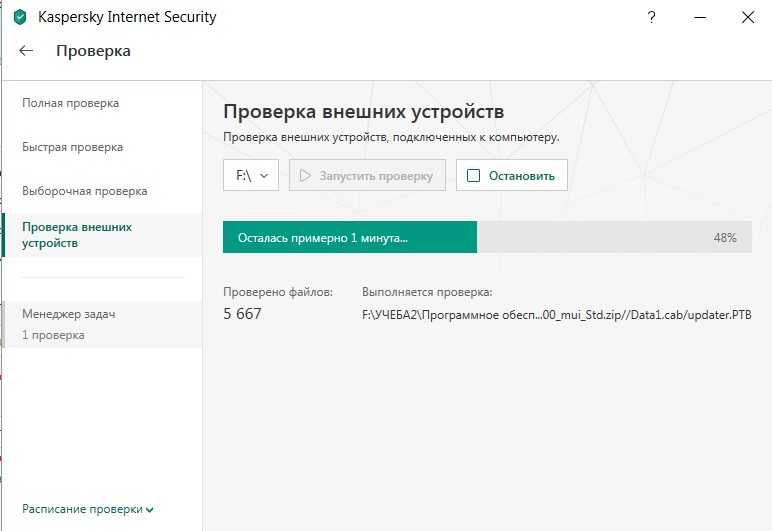Expand the Расписание проверки link

[88, 509]
